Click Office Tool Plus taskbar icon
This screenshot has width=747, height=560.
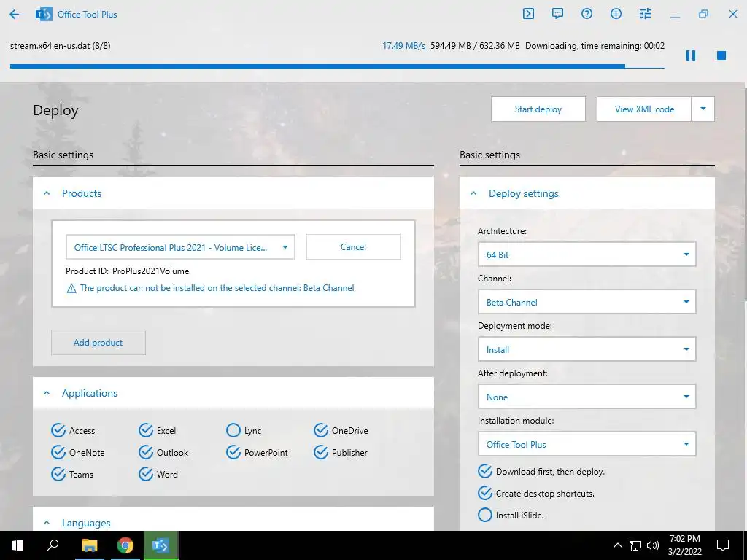pos(160,545)
